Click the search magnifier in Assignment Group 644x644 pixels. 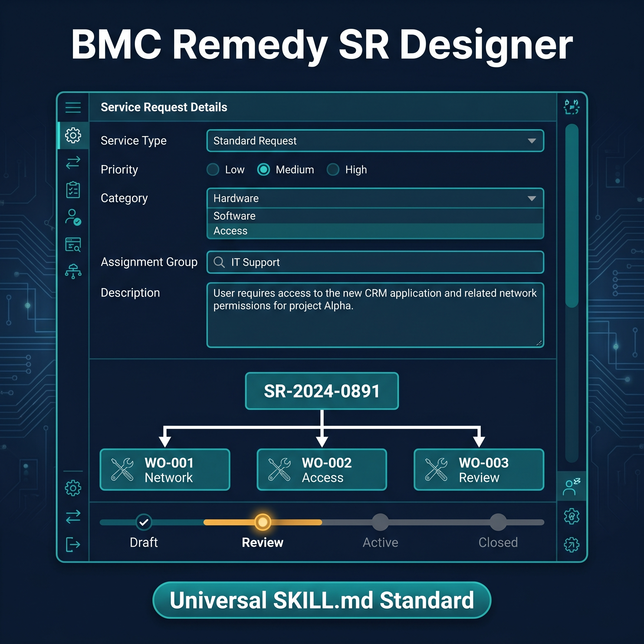click(x=219, y=262)
